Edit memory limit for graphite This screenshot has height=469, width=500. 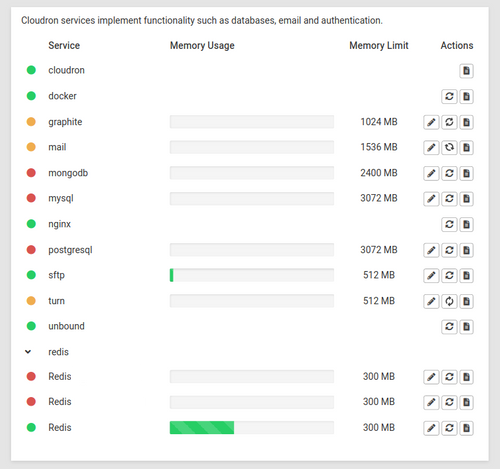pos(431,122)
